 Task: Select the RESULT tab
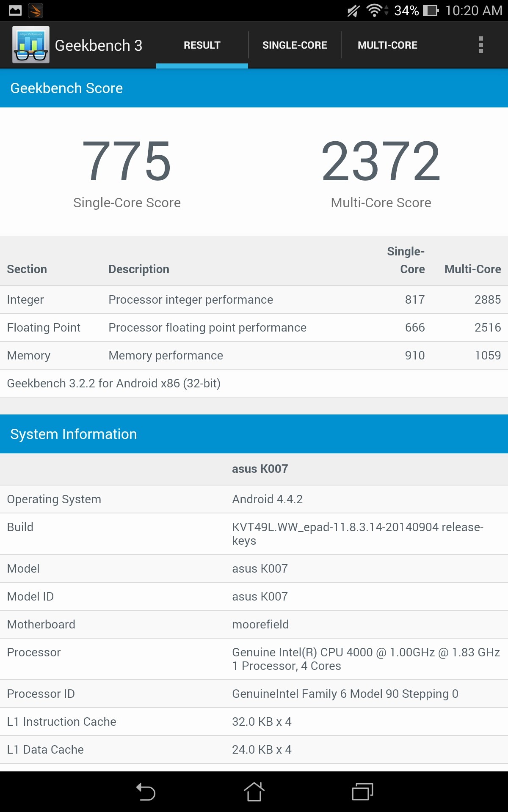point(202,45)
